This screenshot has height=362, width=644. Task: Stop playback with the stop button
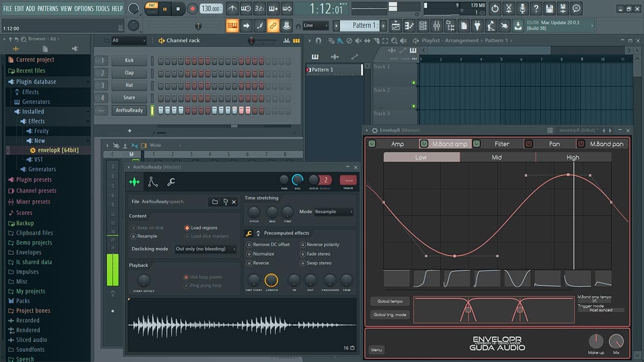click(x=179, y=9)
